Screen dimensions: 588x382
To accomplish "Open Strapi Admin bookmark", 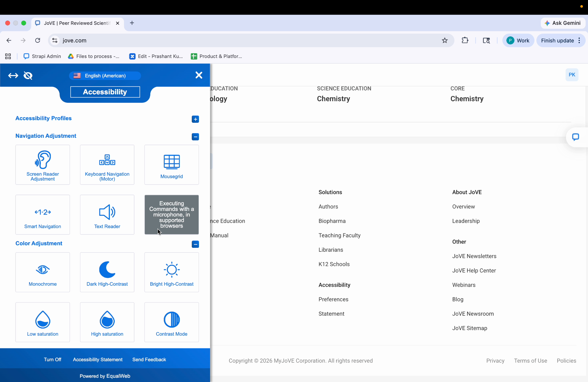I will pyautogui.click(x=42, y=56).
